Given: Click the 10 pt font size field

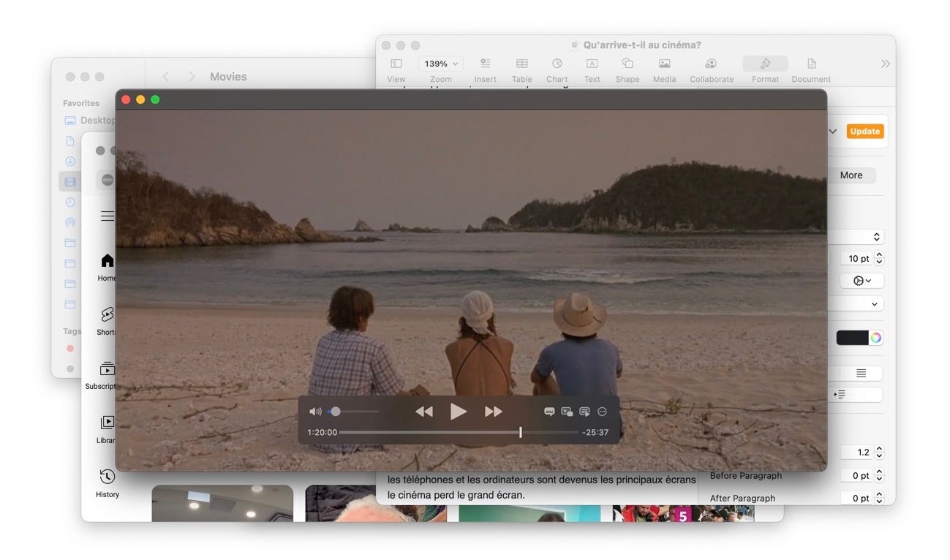Looking at the screenshot, I should coord(856,259).
